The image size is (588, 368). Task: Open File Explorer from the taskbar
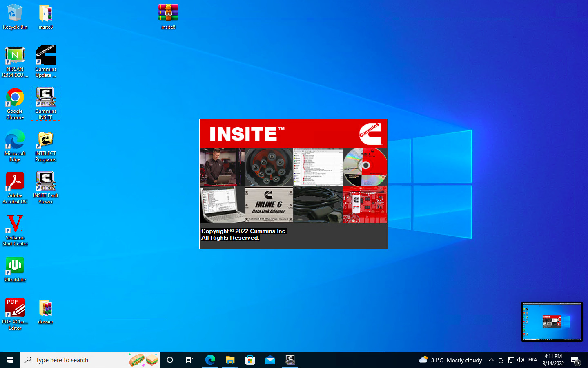coord(230,360)
